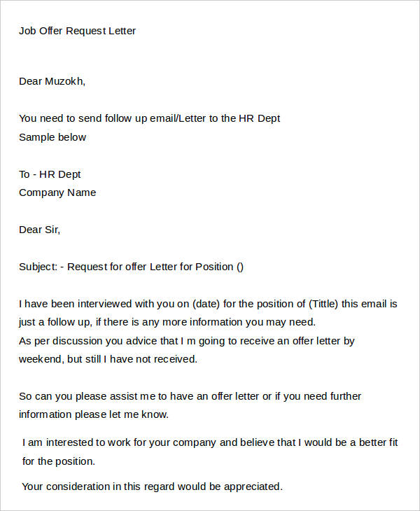
Task: Click the word 'email/Letter' in the second paragraph
Action: pos(178,118)
